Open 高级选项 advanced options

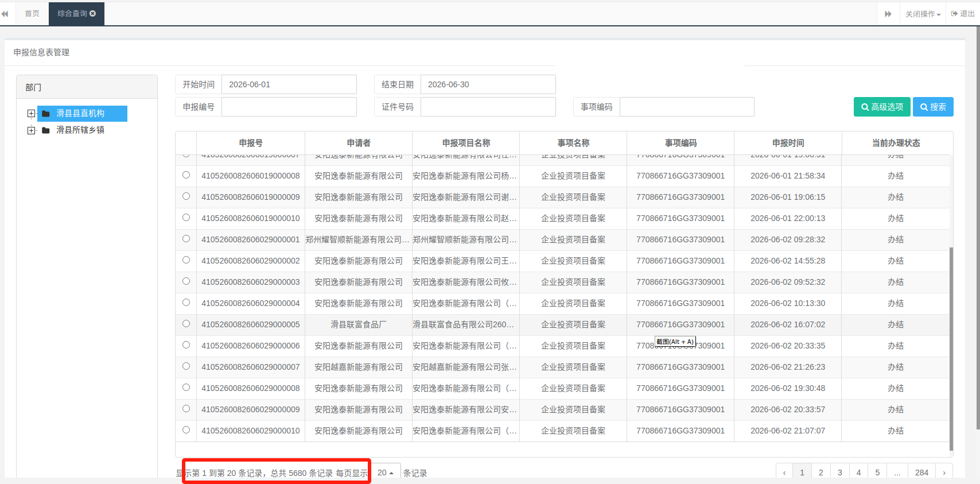coord(882,107)
